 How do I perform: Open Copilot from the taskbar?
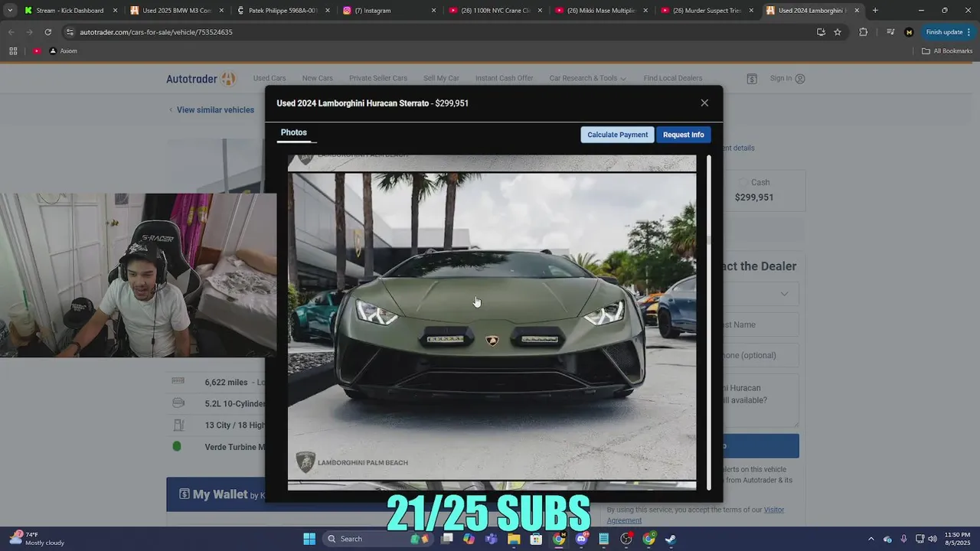coord(469,539)
